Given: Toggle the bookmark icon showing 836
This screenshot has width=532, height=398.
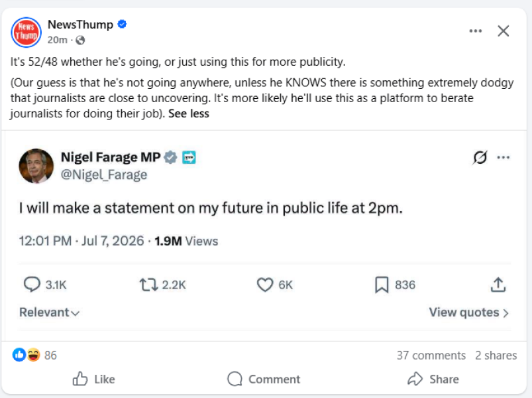Looking at the screenshot, I should tap(382, 285).
